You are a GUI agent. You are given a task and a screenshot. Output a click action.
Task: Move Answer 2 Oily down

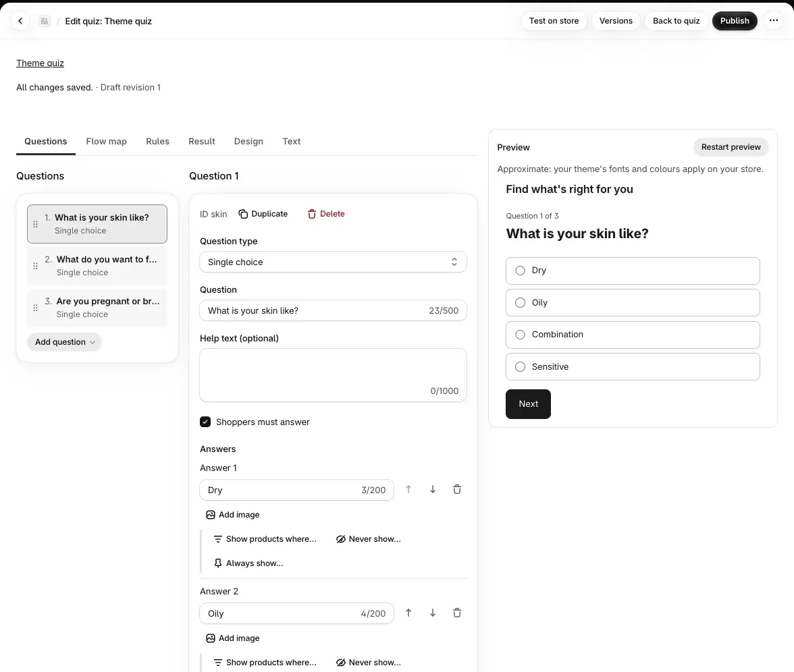pos(432,613)
